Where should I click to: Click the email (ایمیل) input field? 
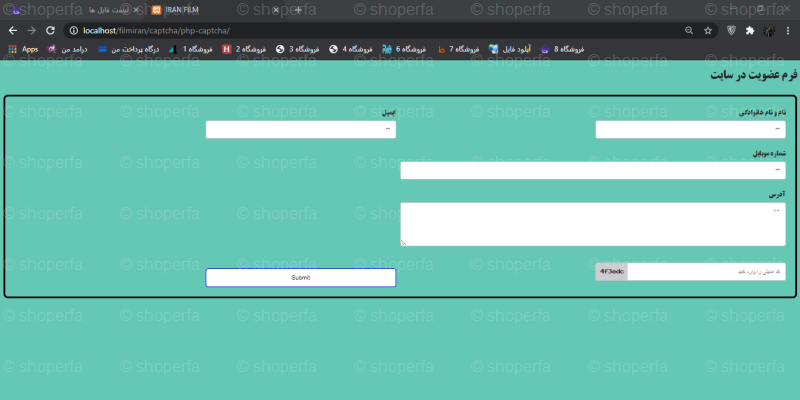tap(300, 129)
